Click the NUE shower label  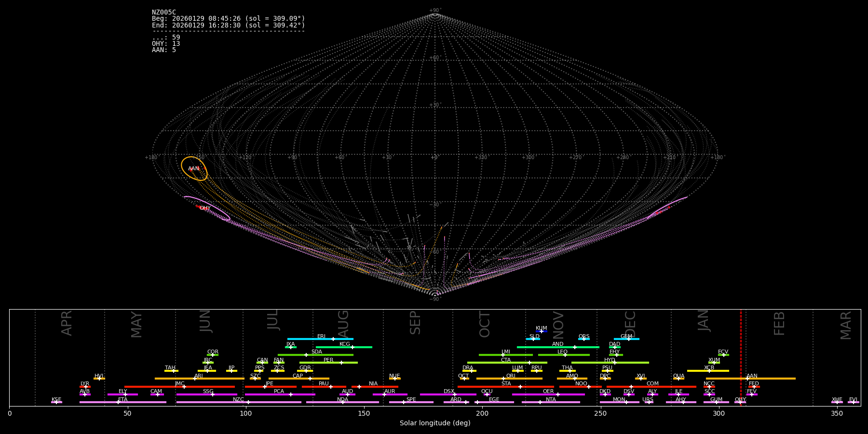(x=394, y=376)
